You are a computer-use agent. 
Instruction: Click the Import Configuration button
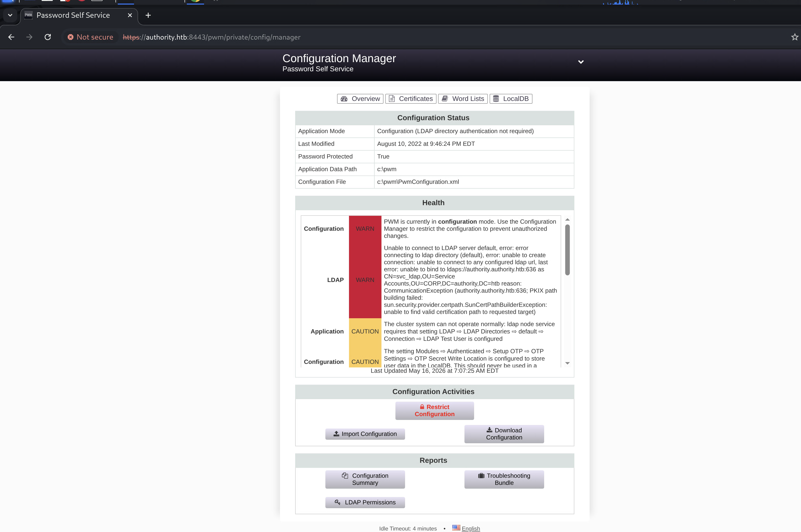click(365, 434)
